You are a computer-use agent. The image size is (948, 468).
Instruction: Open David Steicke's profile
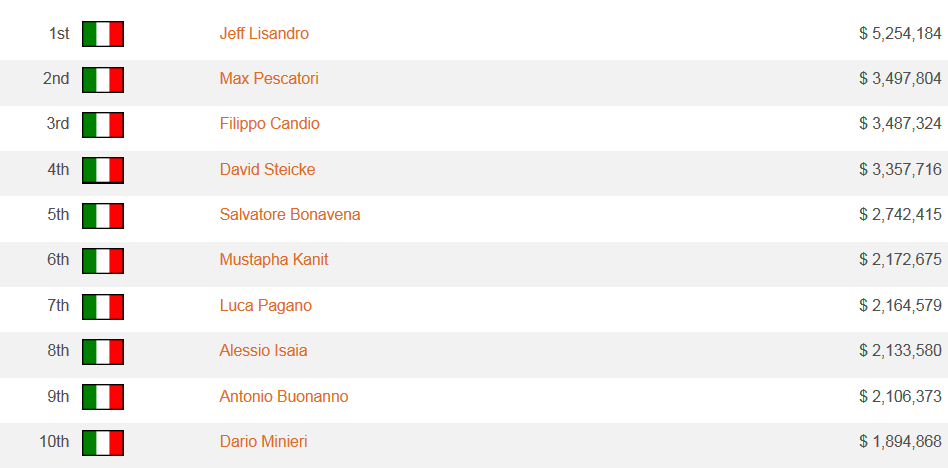267,169
